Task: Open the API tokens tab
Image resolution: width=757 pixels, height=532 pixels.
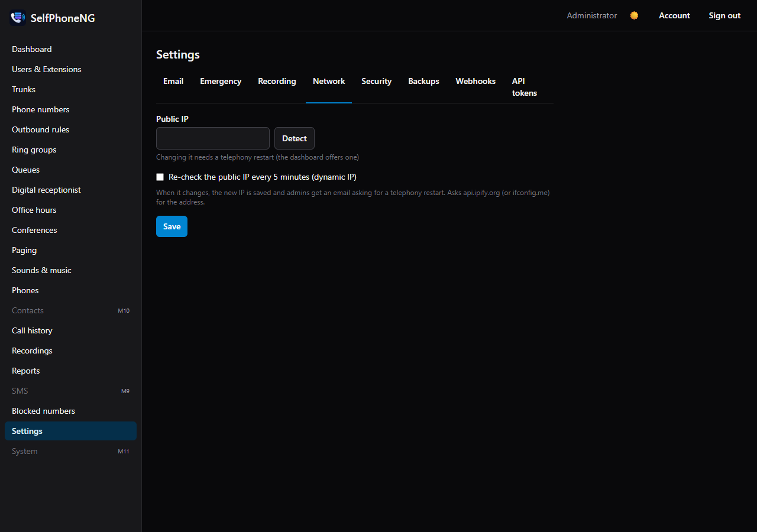Action: tap(525, 87)
